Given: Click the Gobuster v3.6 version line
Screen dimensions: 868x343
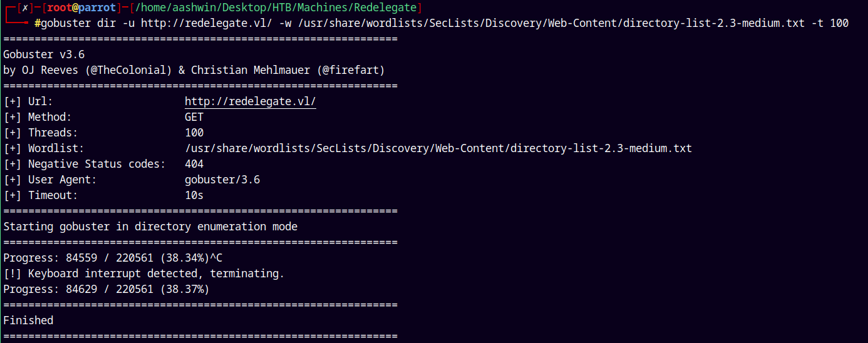Looking at the screenshot, I should click(x=44, y=54).
